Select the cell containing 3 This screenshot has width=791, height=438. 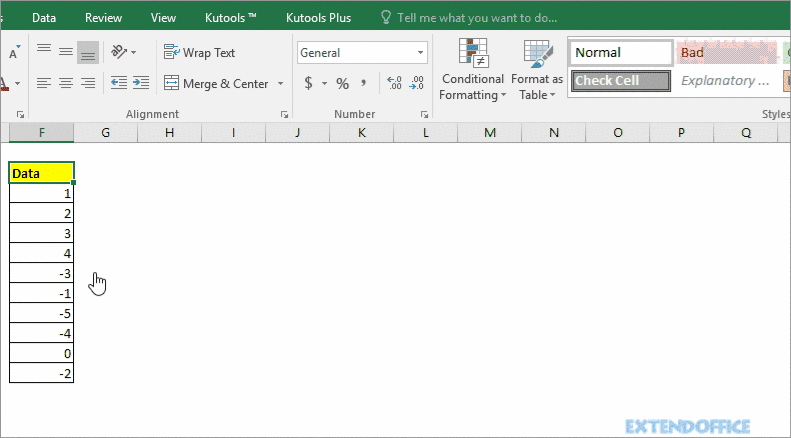coord(41,233)
